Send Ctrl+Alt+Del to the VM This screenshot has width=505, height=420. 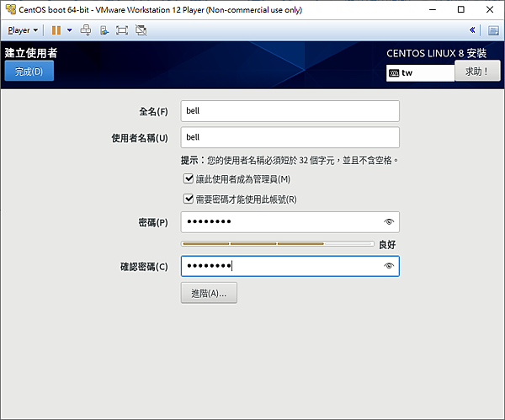pos(86,30)
